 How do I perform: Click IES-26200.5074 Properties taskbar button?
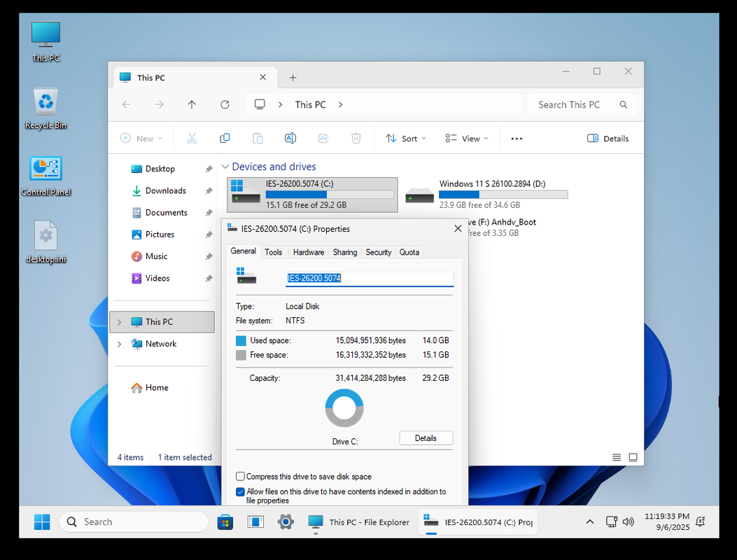478,522
